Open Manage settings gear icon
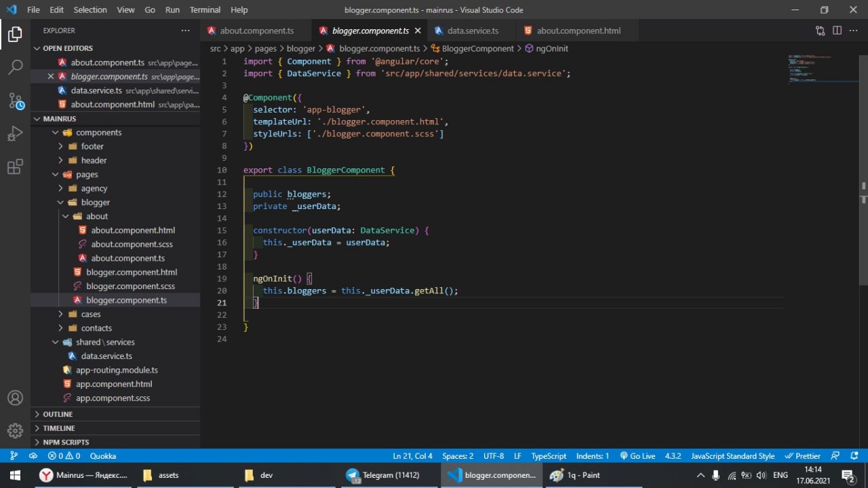This screenshot has width=868, height=488. click(15, 430)
